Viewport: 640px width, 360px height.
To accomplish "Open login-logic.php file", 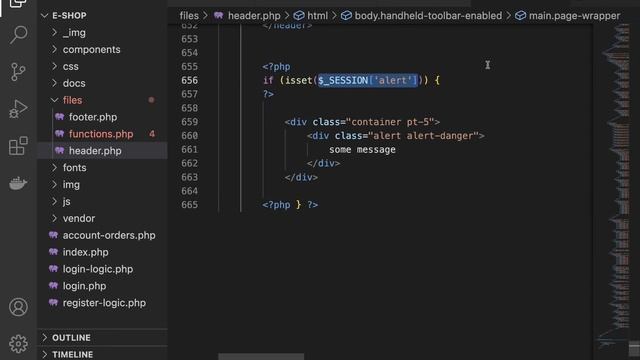I will [98, 269].
